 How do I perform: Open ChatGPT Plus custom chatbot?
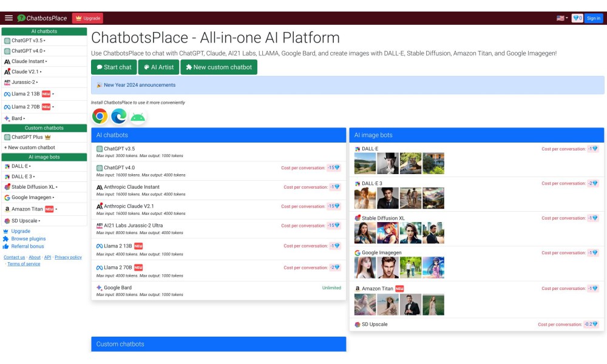click(44, 137)
